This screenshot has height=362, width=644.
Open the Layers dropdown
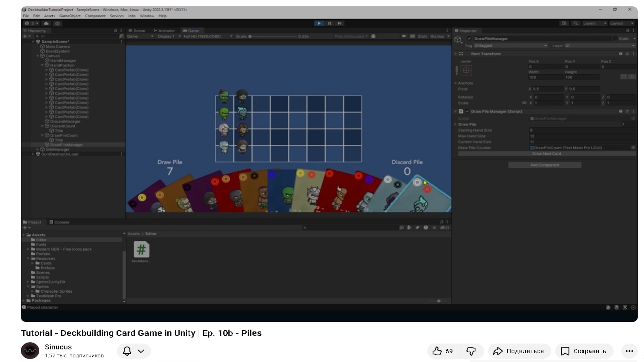[x=594, y=23]
